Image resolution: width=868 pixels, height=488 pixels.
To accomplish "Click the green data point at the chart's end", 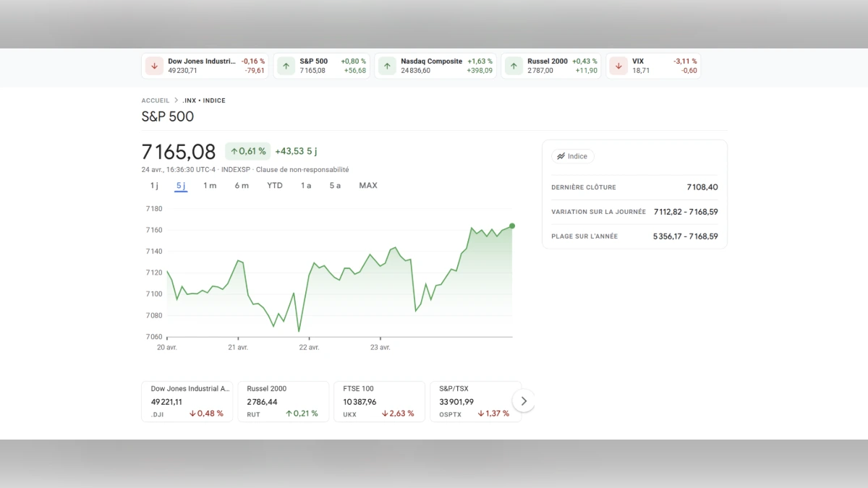I will pos(512,226).
